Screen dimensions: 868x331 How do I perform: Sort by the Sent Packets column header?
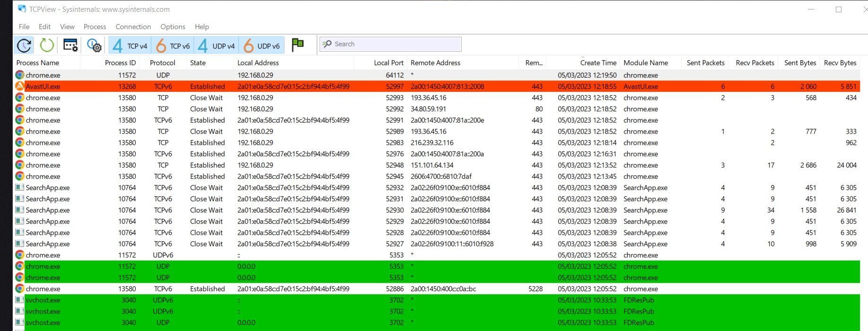click(705, 63)
